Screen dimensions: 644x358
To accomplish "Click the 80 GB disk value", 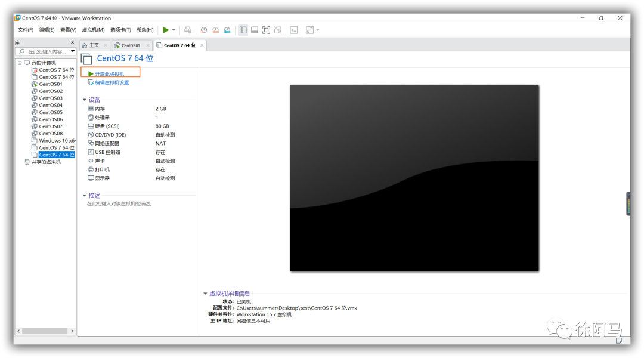I will pyautogui.click(x=162, y=126).
